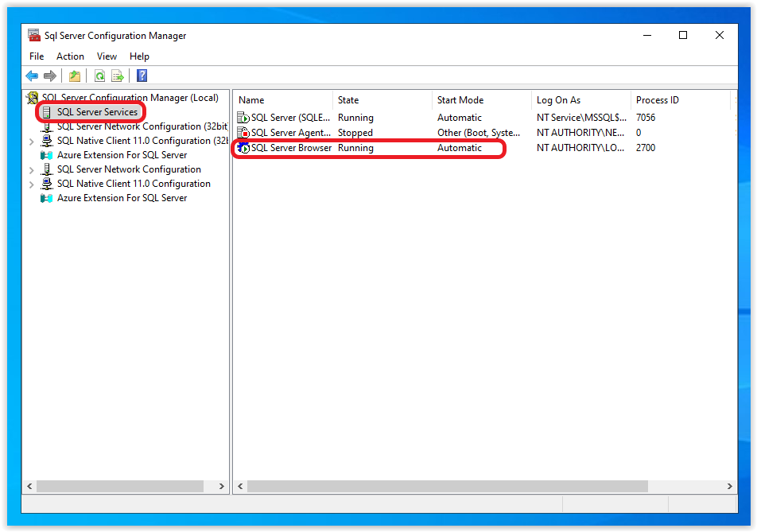Click the tree pane scroll left arrow
Image resolution: width=757 pixels, height=532 pixels.
(29, 486)
